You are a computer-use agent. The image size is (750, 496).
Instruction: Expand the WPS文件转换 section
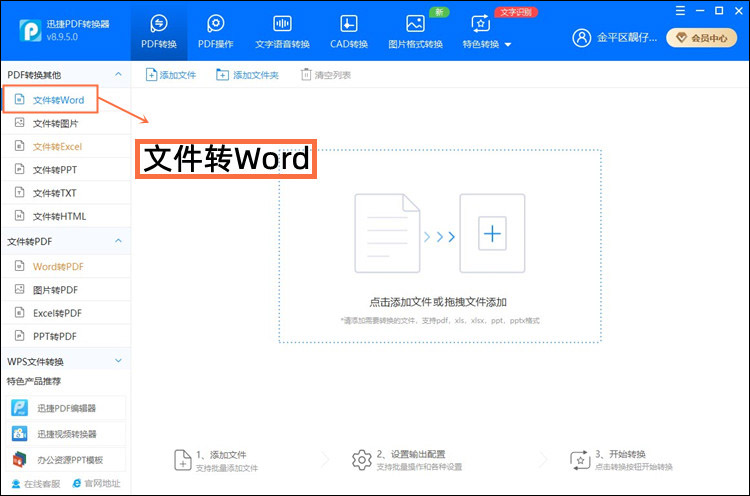[x=118, y=361]
